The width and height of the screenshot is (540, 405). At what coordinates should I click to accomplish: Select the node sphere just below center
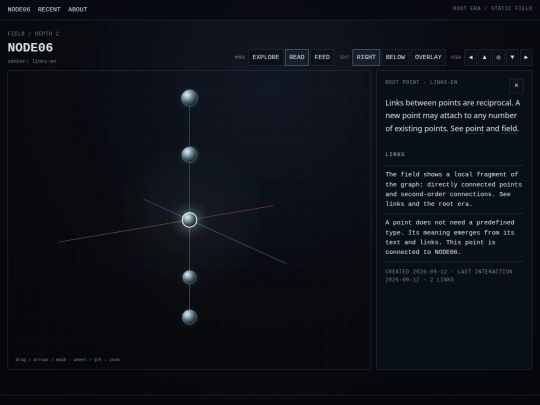[x=189, y=277]
